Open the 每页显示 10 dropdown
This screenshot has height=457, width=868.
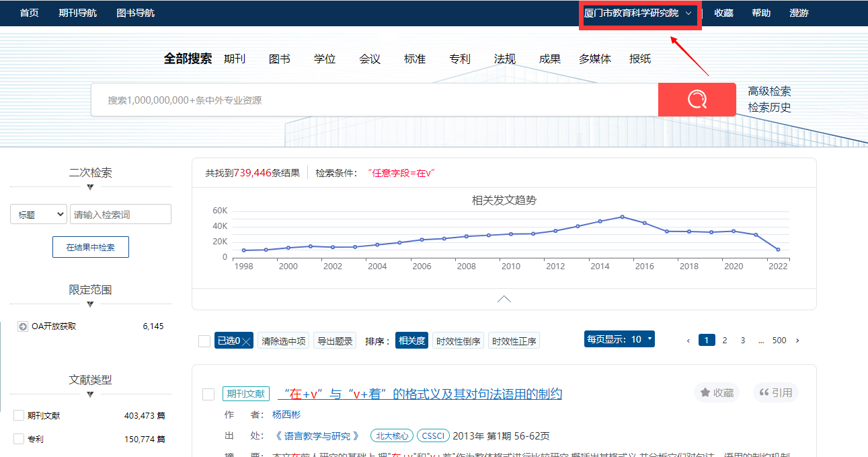pyautogui.click(x=619, y=339)
